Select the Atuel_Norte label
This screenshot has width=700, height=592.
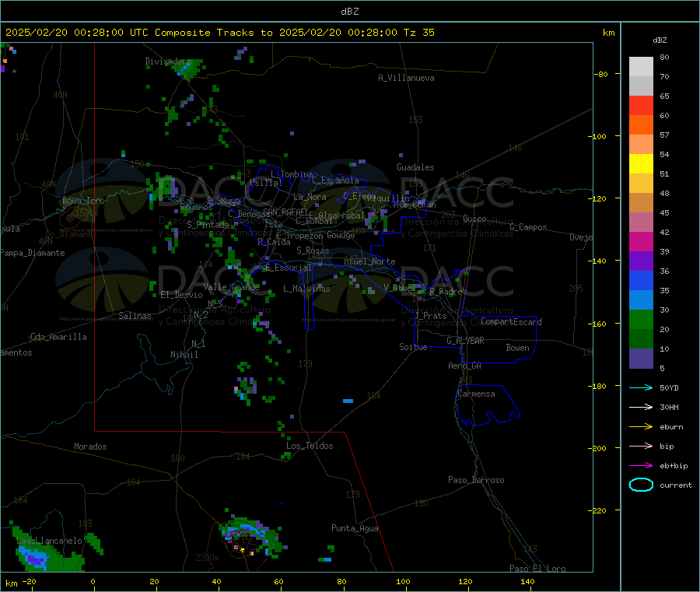pos(369,261)
